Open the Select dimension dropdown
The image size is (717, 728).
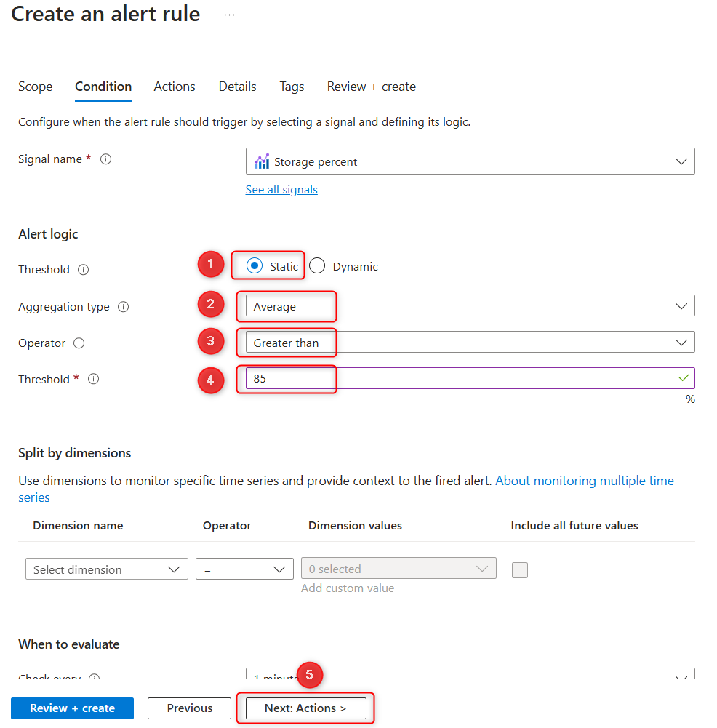click(x=106, y=568)
